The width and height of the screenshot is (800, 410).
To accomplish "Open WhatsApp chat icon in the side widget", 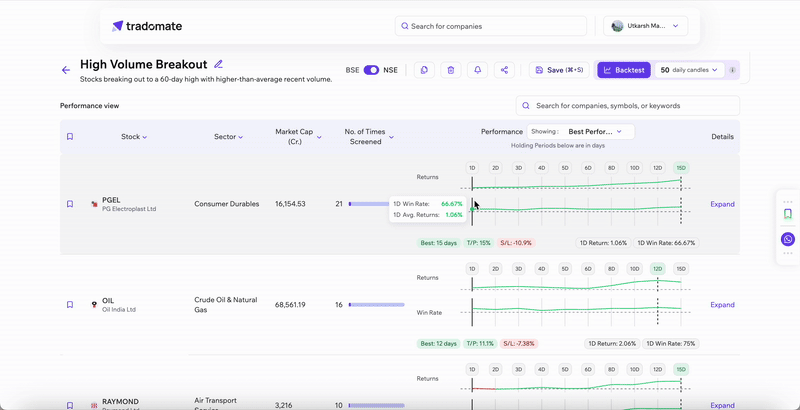I will (x=788, y=239).
